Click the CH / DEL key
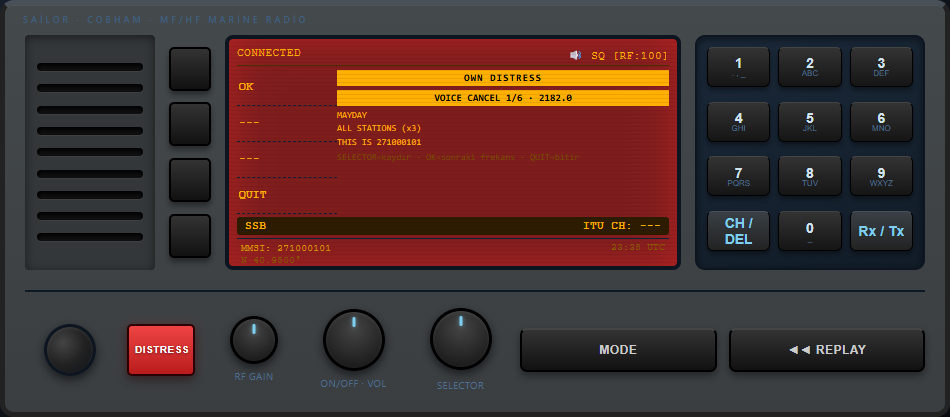 coord(738,231)
